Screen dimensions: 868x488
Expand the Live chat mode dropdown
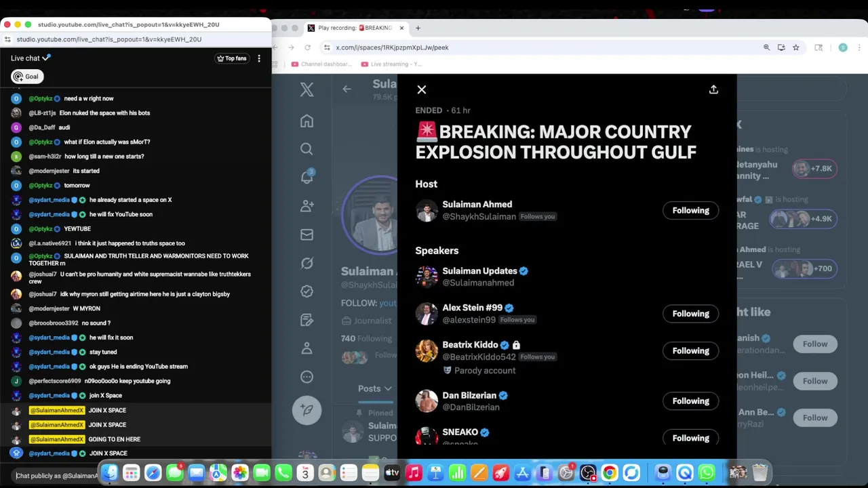(x=31, y=58)
